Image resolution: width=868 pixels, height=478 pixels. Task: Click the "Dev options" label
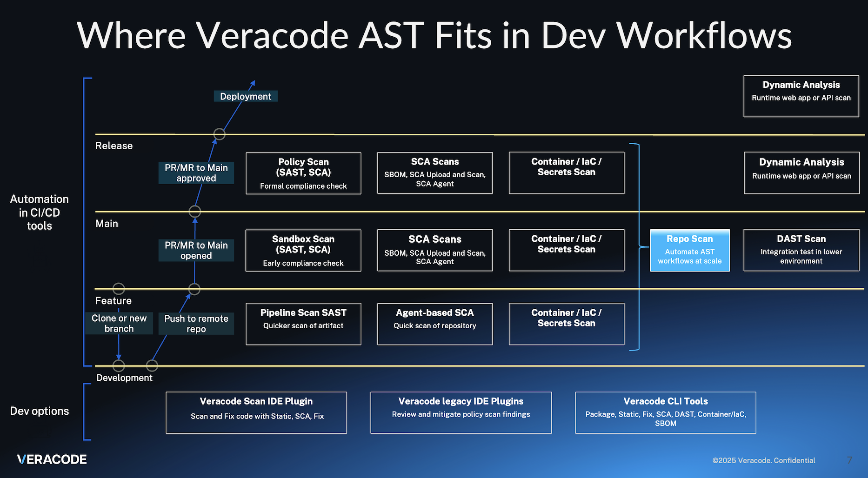[40, 411]
